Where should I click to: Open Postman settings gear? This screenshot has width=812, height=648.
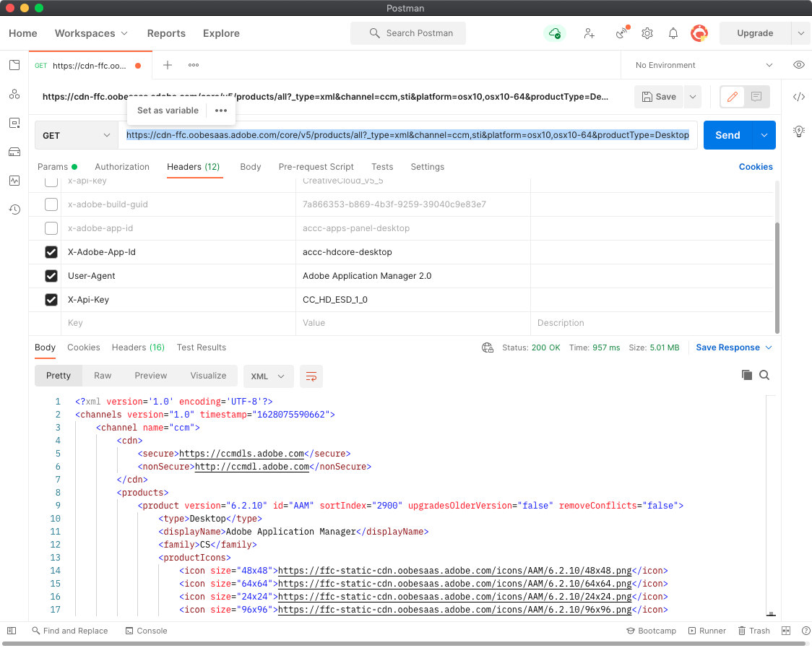click(x=647, y=33)
